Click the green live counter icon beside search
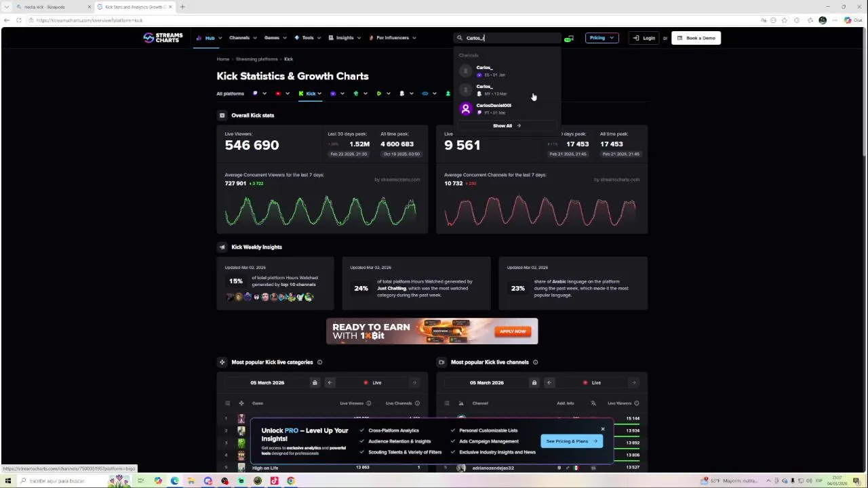The height and width of the screenshot is (488, 868). [569, 39]
